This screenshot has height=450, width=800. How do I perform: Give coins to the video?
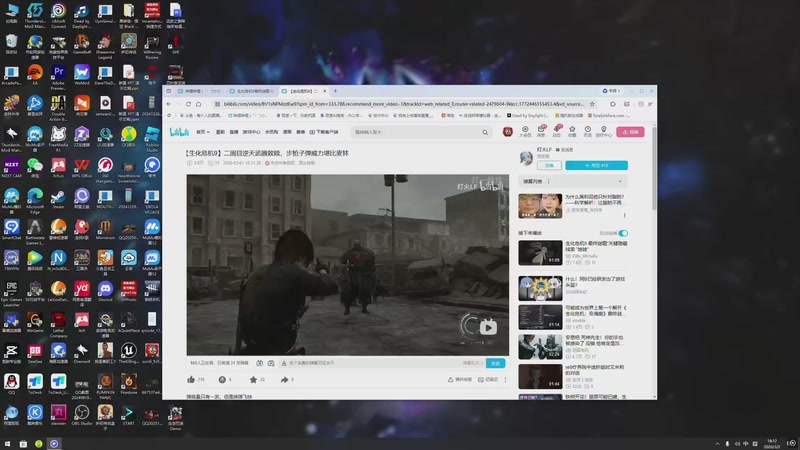click(x=222, y=380)
